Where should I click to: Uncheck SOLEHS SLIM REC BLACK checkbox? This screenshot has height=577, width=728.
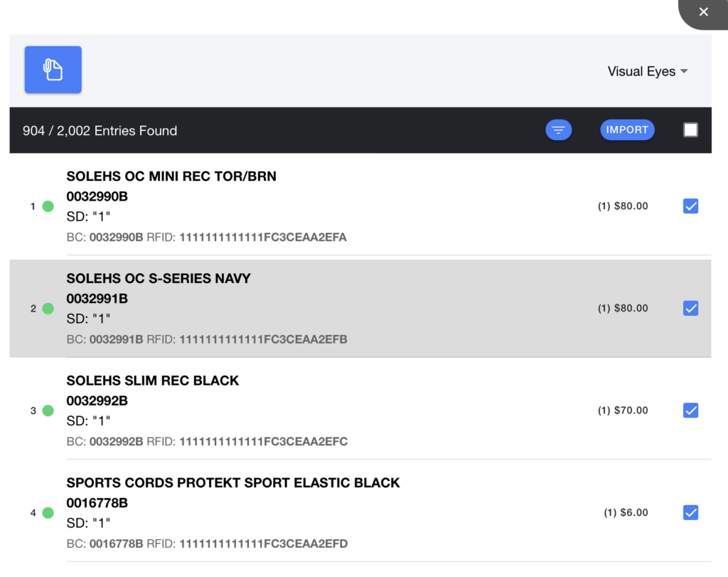pyautogui.click(x=690, y=411)
